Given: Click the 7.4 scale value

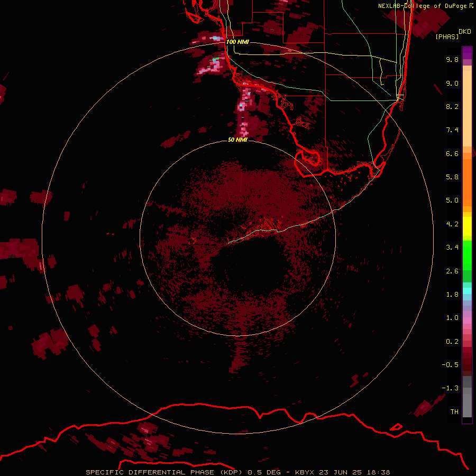Looking at the screenshot, I should click(452, 130).
